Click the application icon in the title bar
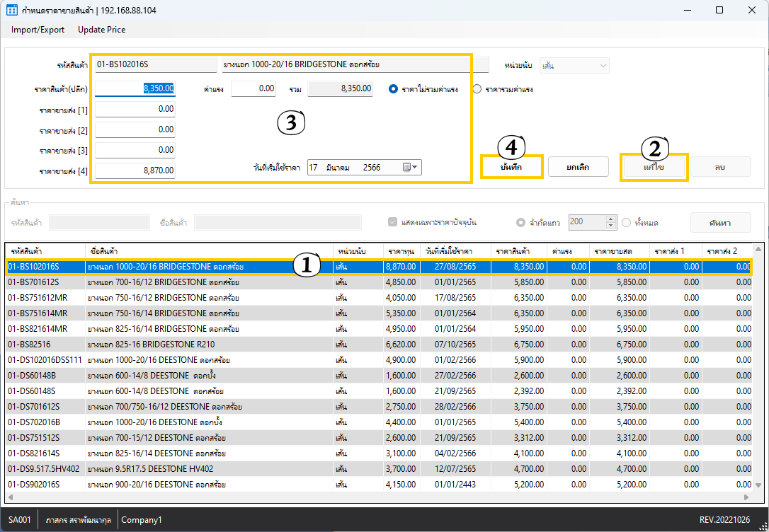 click(12, 10)
